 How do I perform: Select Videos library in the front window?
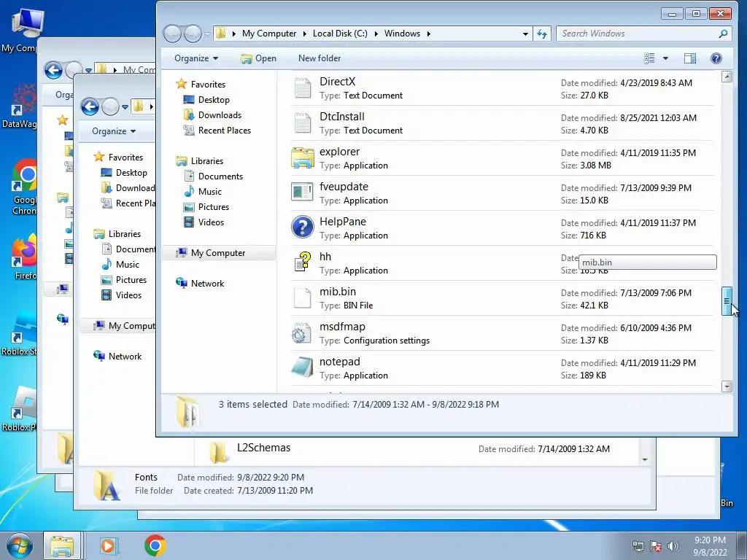pos(211,222)
